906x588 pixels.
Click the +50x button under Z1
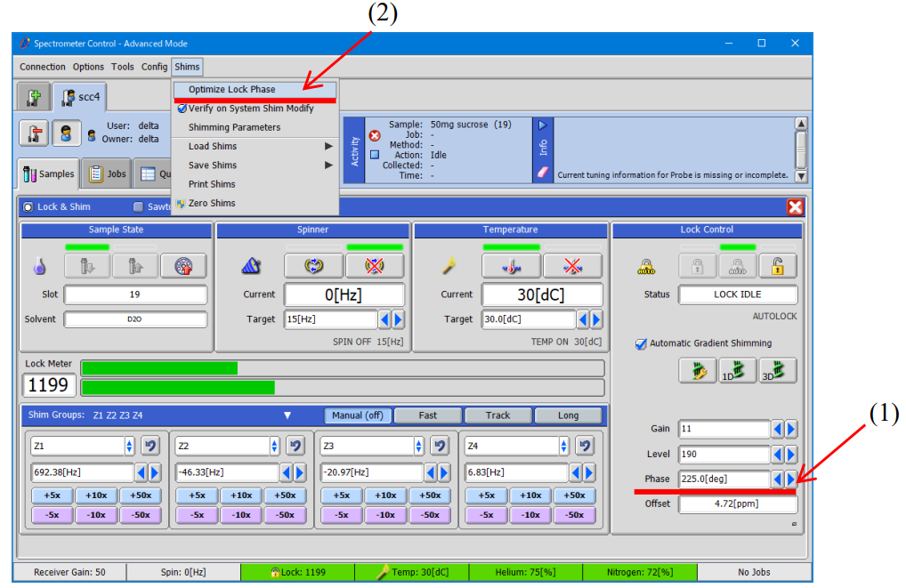tap(139, 495)
